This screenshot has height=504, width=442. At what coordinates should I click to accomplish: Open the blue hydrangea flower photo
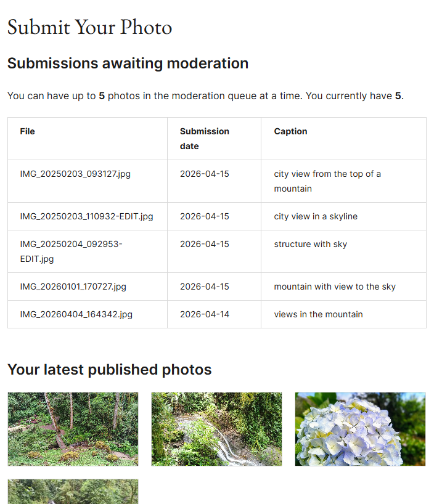pyautogui.click(x=360, y=429)
